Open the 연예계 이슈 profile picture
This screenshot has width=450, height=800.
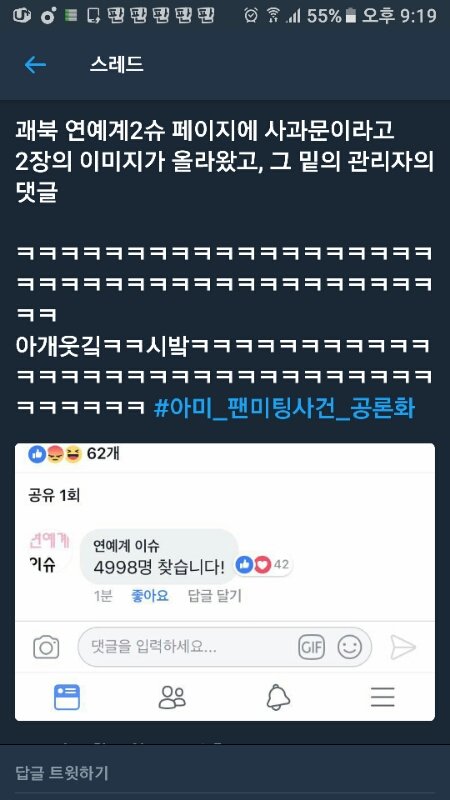click(x=49, y=552)
